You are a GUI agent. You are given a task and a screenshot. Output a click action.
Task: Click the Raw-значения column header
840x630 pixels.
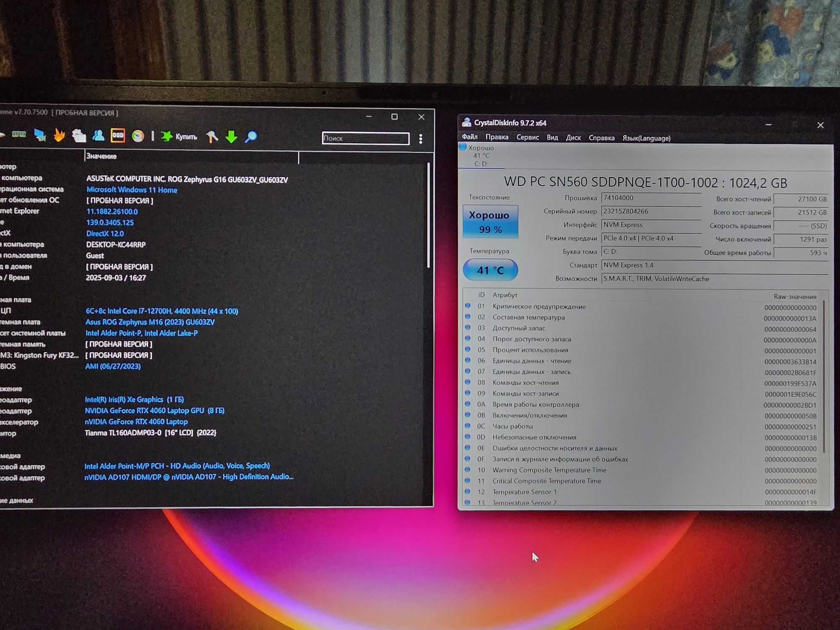pyautogui.click(x=795, y=297)
